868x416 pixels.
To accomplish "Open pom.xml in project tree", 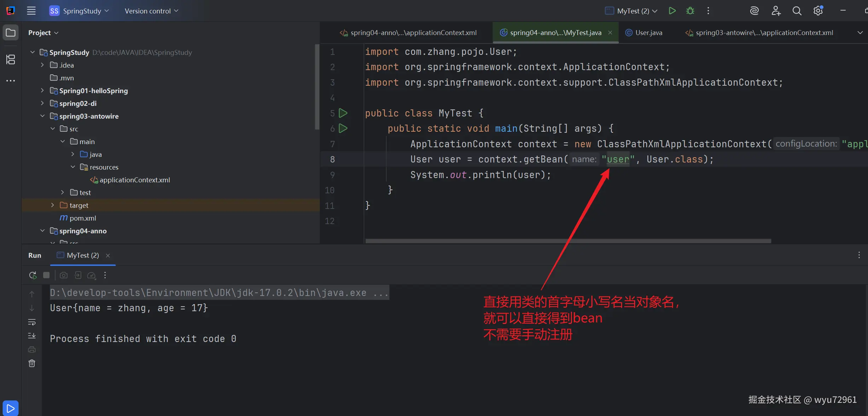I will click(82, 218).
